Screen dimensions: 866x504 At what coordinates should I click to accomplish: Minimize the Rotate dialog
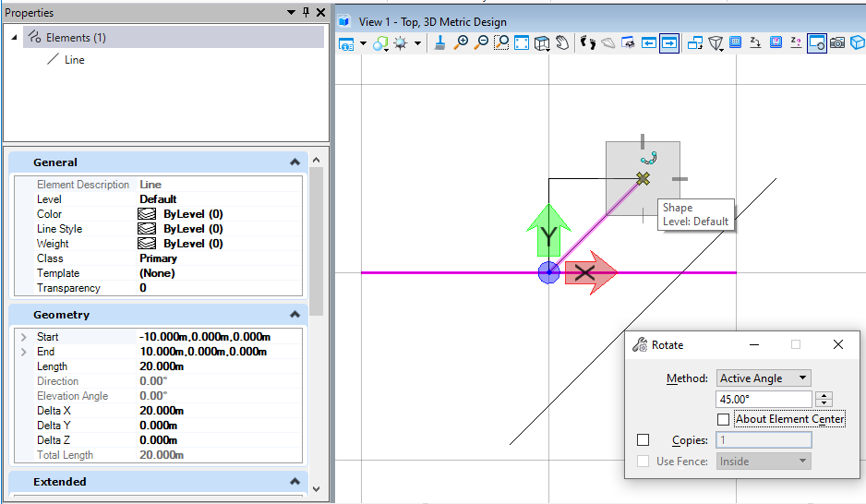coord(754,344)
